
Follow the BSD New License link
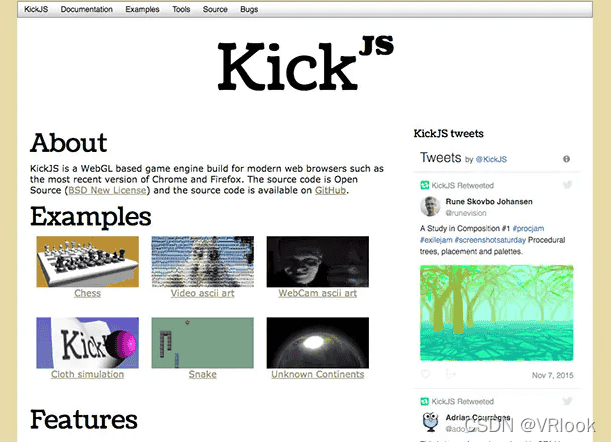(107, 190)
